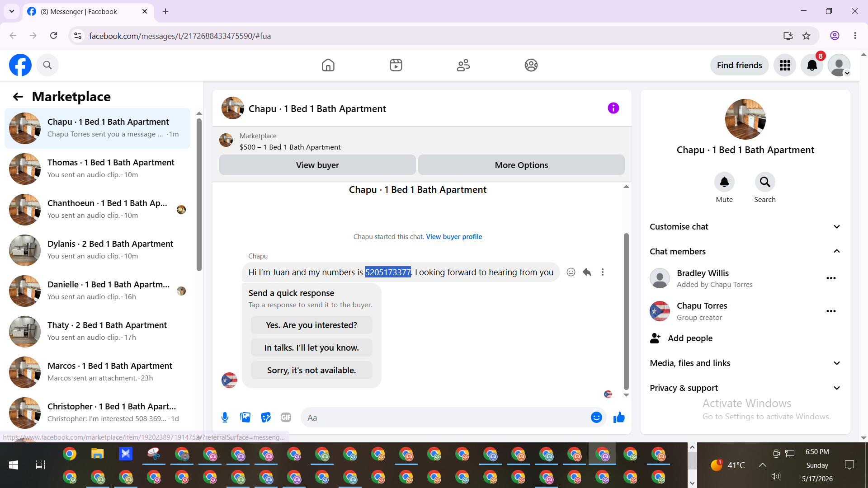This screenshot has height=488, width=868.
Task: Open more options for Juan's message
Action: 603,272
